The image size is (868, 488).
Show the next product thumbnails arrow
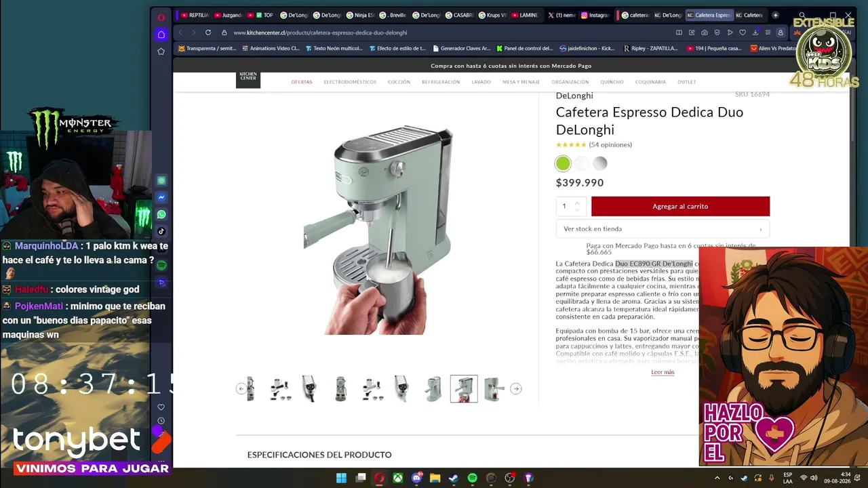tap(516, 388)
